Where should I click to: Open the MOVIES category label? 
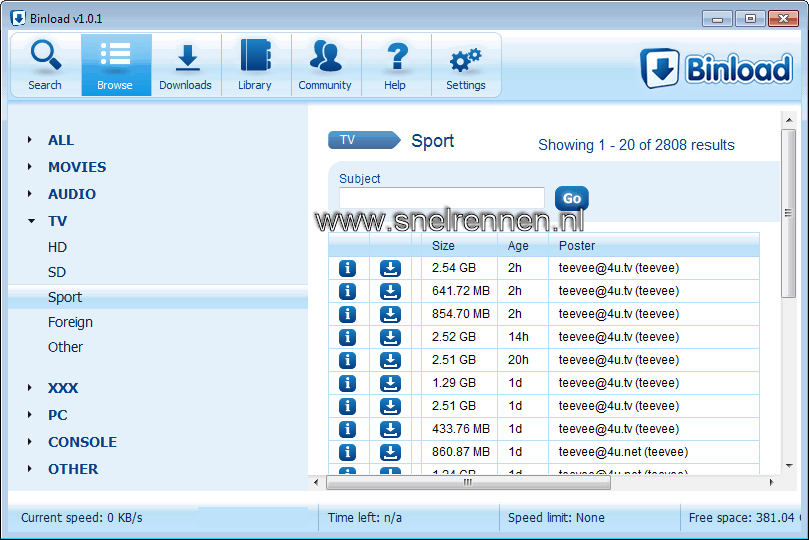coord(77,167)
